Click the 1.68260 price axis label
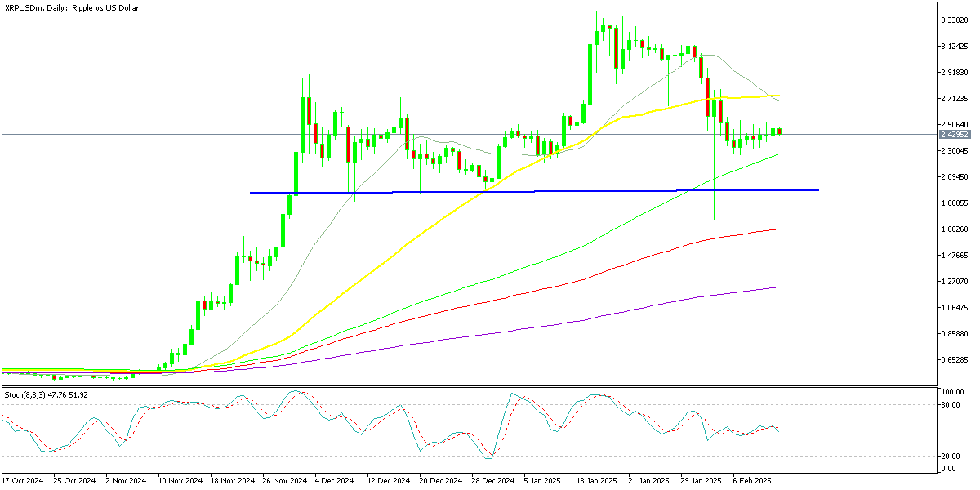980x490 pixels. 955,229
